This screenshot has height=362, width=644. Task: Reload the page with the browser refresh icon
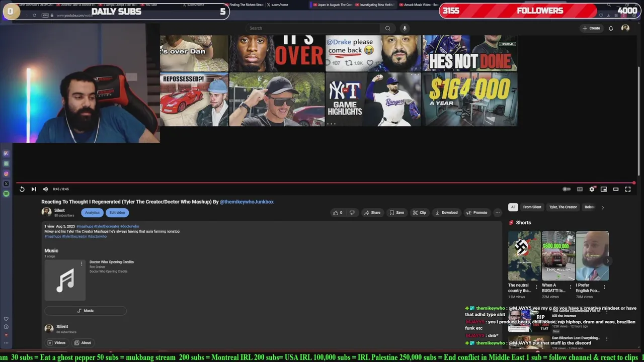click(34, 15)
